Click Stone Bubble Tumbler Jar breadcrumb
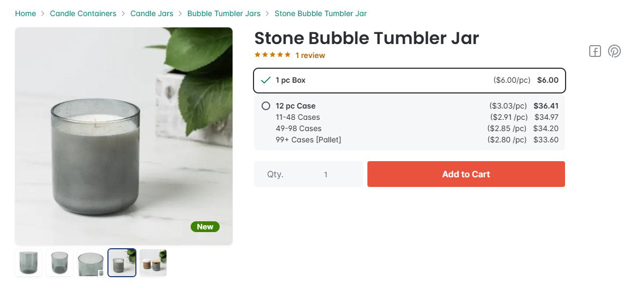644x296 pixels. [x=320, y=13]
